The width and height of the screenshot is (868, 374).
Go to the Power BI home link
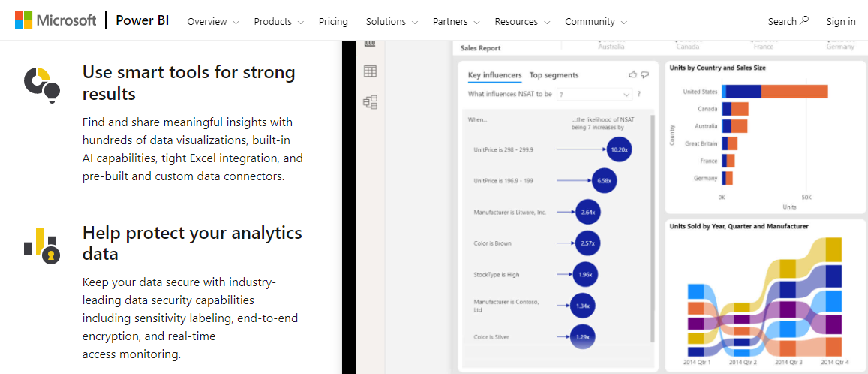point(142,21)
